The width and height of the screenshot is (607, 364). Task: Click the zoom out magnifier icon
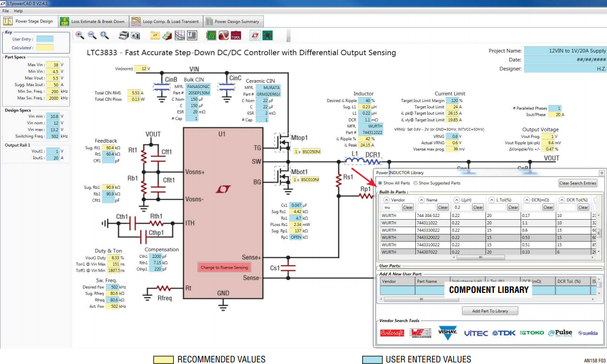(92, 35)
